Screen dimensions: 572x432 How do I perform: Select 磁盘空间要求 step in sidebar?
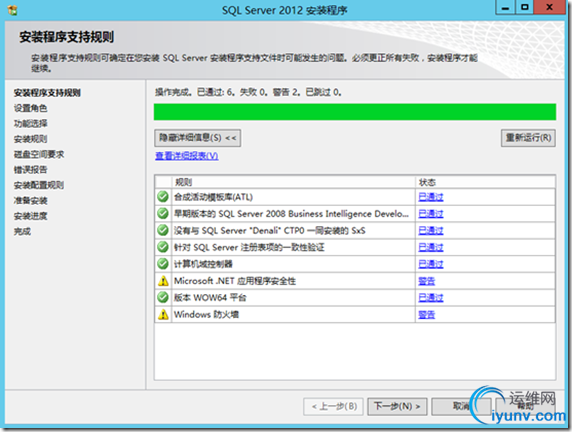[39, 154]
